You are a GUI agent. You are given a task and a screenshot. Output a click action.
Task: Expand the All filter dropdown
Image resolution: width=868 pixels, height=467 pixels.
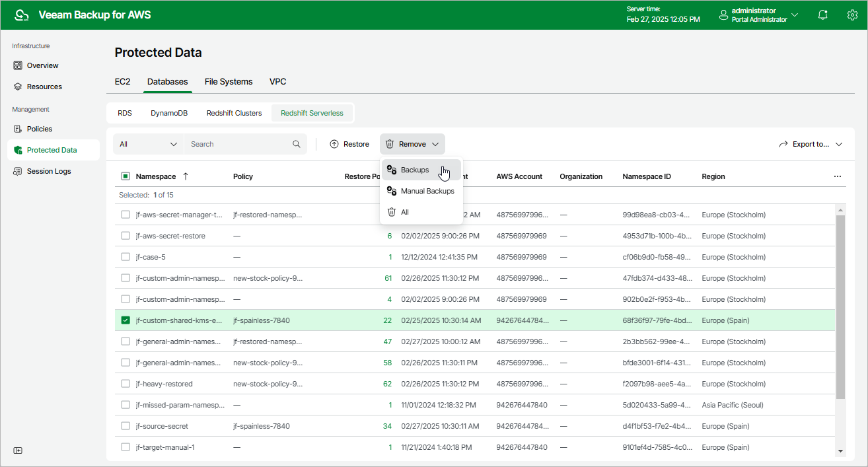(x=148, y=144)
